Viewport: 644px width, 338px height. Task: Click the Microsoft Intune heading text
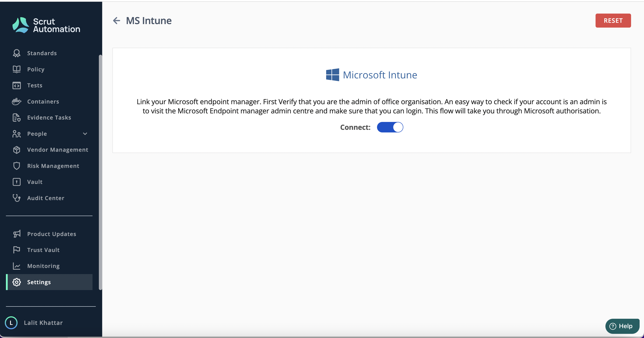coord(380,75)
